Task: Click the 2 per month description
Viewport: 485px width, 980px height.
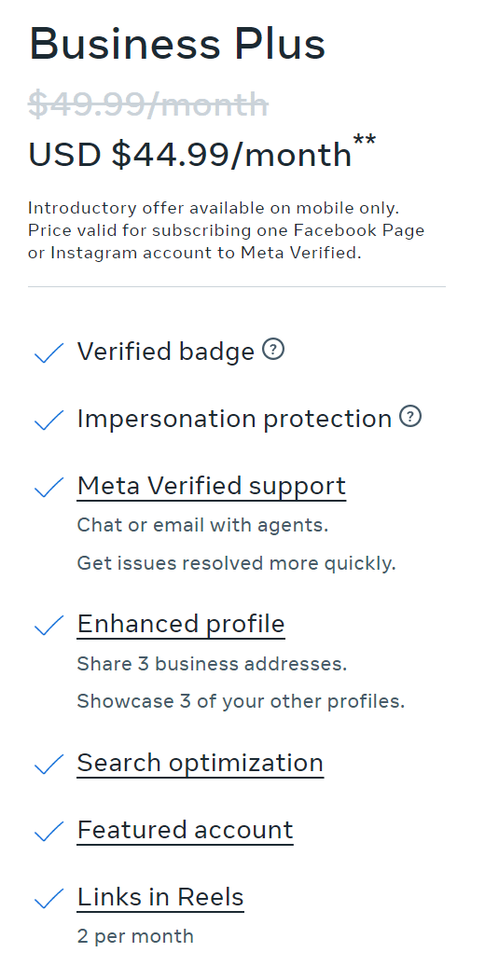Action: coord(135,936)
